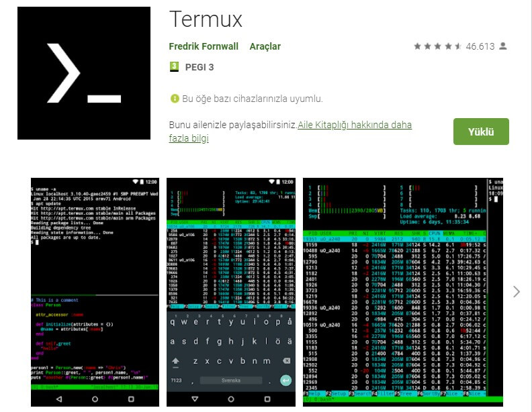Open the first screenshot with apt update

95,292
